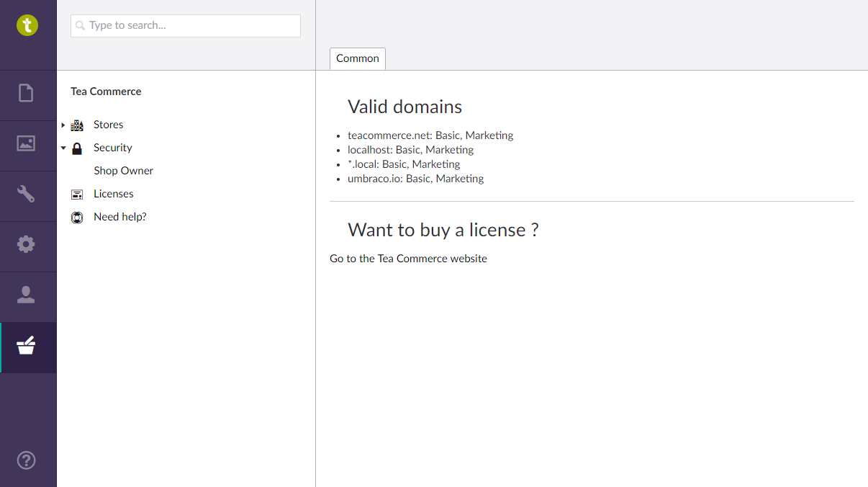The height and width of the screenshot is (487, 868).
Task: Collapse the Security tree node
Action: point(63,148)
